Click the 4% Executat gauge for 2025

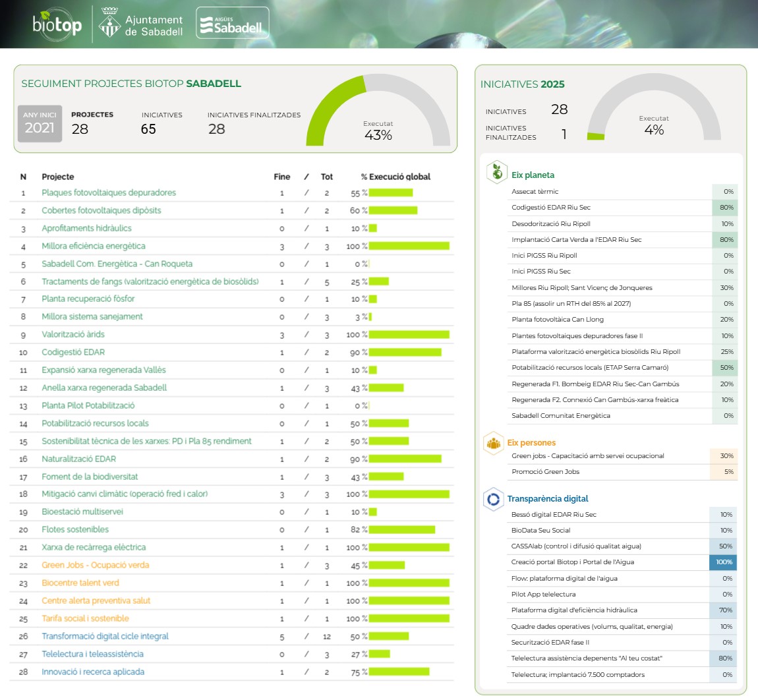(654, 107)
